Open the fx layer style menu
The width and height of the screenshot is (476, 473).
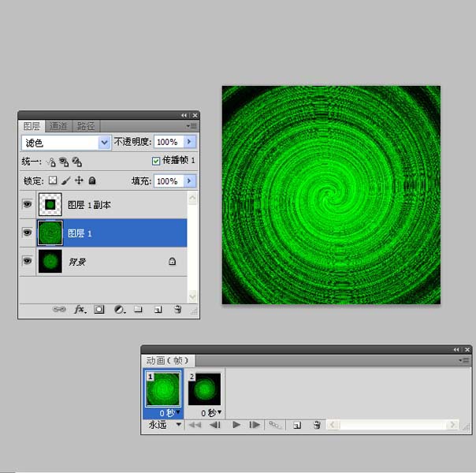point(80,309)
